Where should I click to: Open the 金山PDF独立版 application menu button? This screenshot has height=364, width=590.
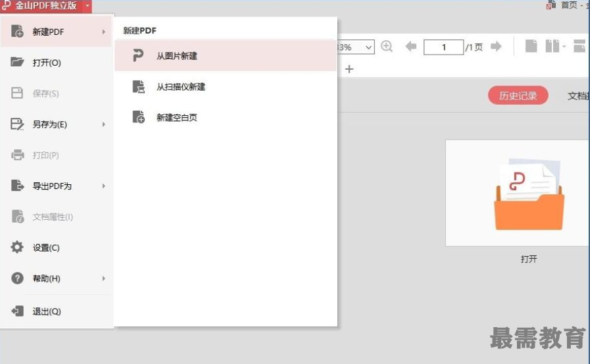pos(45,6)
